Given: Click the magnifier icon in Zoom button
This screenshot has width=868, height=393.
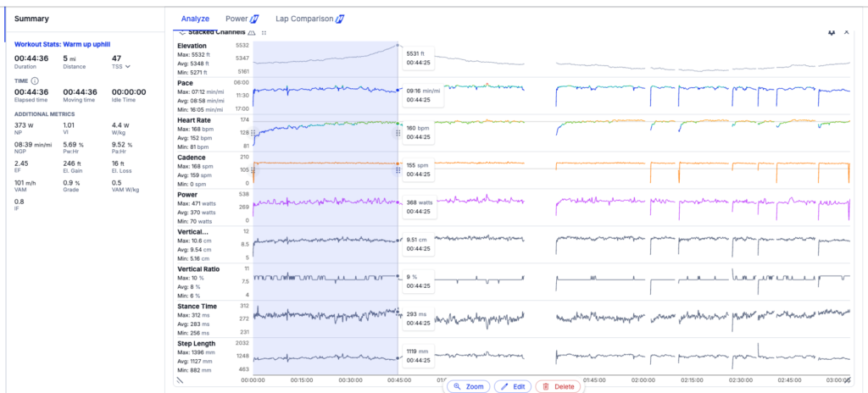Looking at the screenshot, I should point(457,386).
